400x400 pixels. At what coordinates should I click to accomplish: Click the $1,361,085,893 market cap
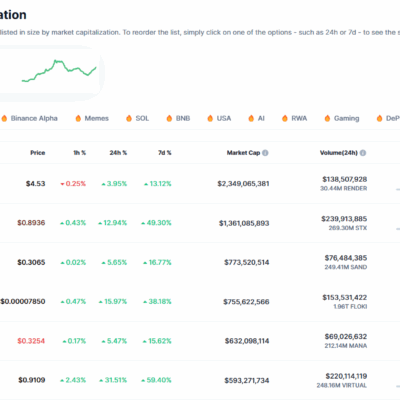(244, 223)
